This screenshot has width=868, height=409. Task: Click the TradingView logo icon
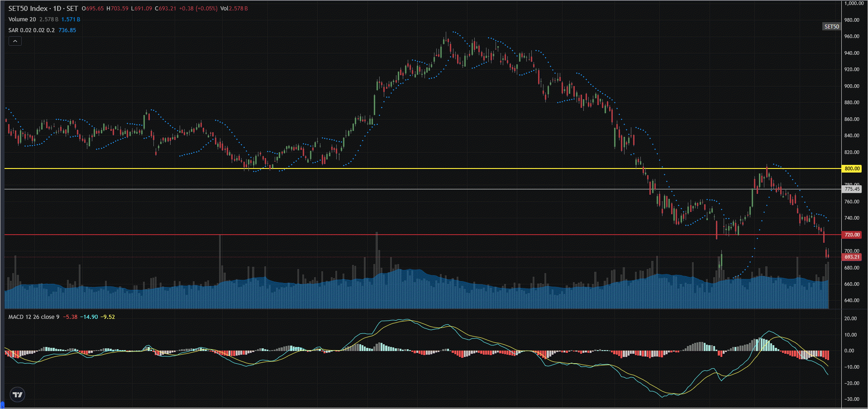(x=17, y=395)
